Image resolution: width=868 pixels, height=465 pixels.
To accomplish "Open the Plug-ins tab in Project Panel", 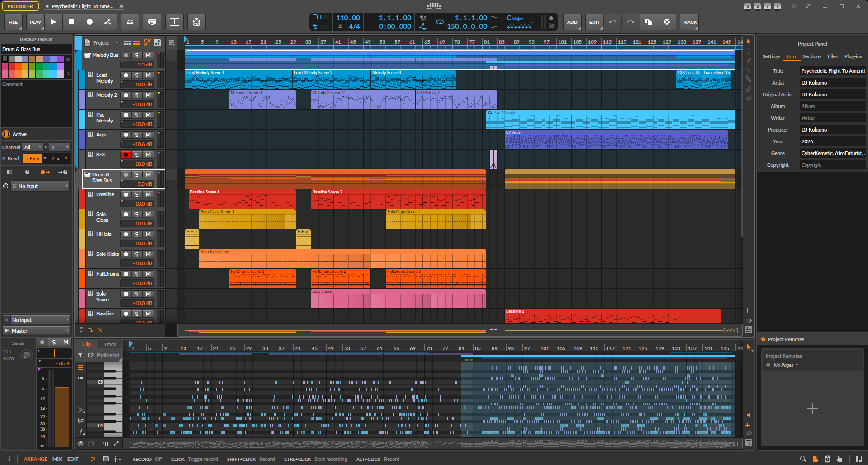I will 853,56.
